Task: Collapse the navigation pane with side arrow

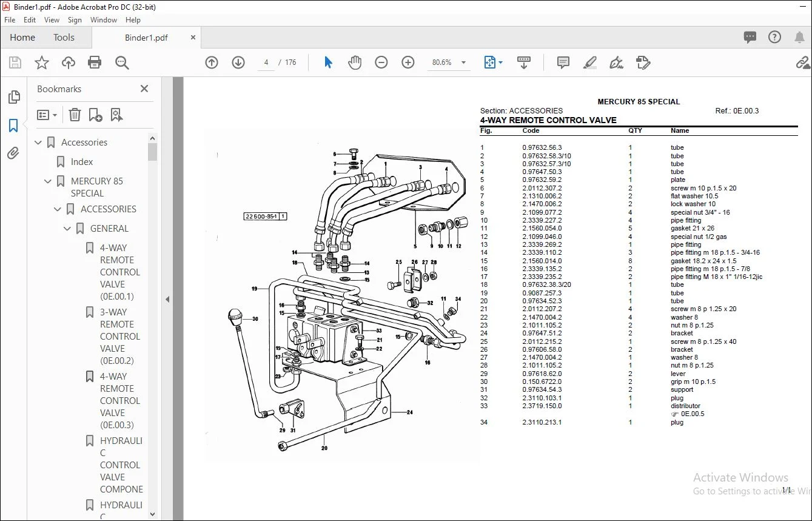Action: click(167, 299)
